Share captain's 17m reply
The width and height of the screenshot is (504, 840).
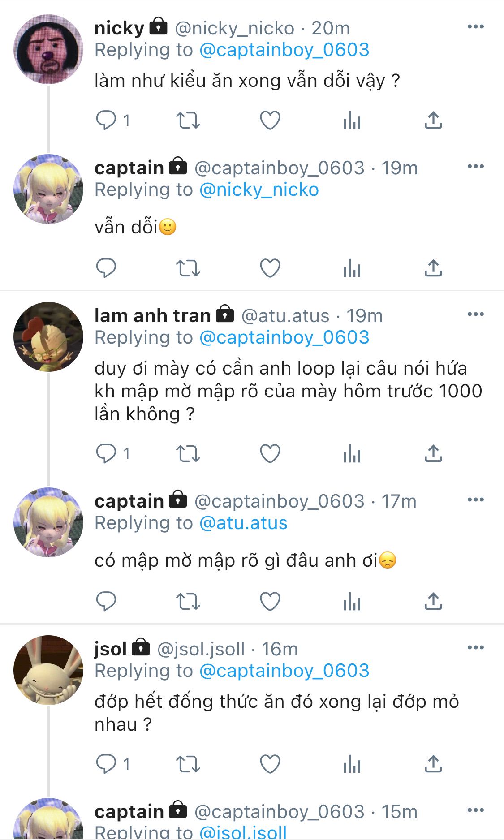(x=433, y=601)
